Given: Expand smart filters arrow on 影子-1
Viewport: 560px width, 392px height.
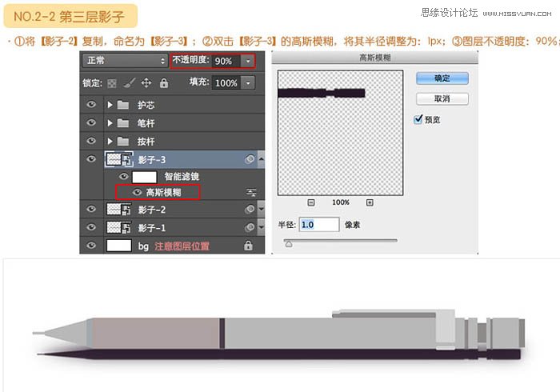Looking at the screenshot, I should (x=262, y=227).
